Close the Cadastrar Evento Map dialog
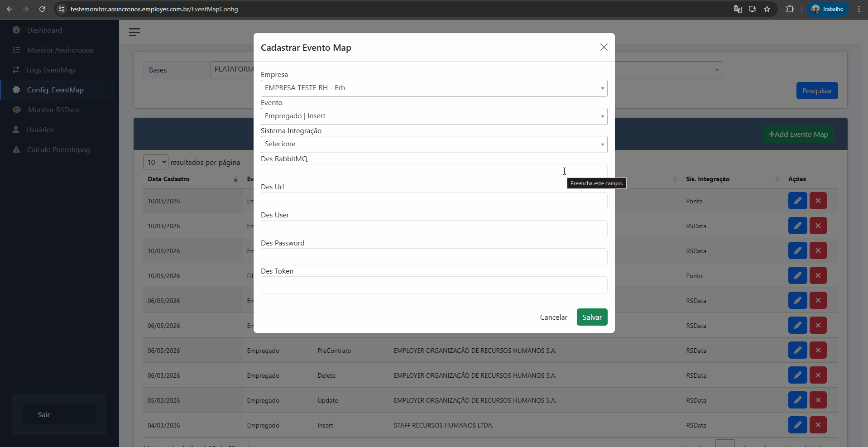Screen dimensions: 868x447 tap(604, 47)
